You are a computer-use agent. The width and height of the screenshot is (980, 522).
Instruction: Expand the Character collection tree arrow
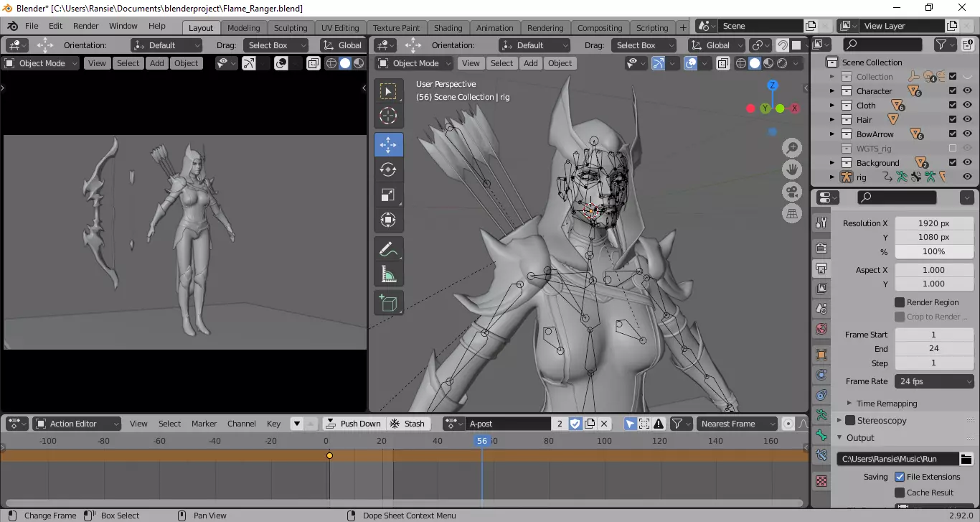pyautogui.click(x=832, y=91)
